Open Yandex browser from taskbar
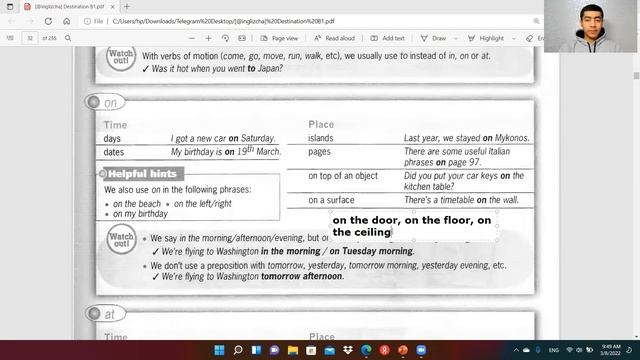The image size is (640, 360). (384, 350)
